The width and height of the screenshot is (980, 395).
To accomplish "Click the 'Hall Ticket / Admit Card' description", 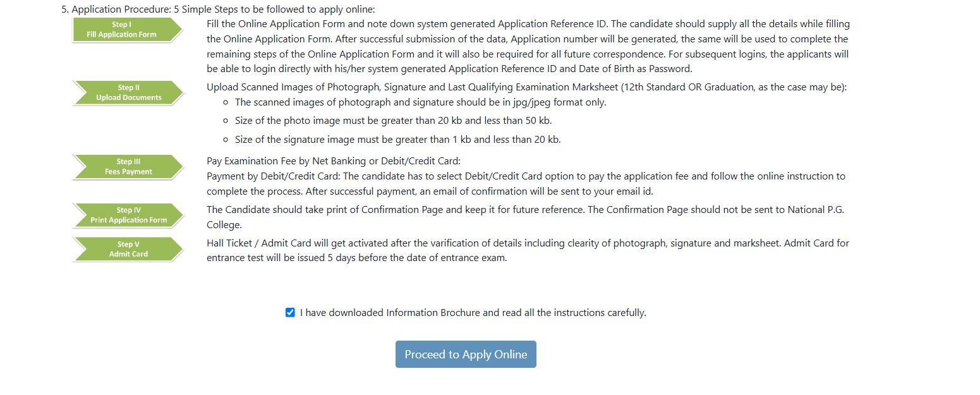I will pyautogui.click(x=528, y=243).
